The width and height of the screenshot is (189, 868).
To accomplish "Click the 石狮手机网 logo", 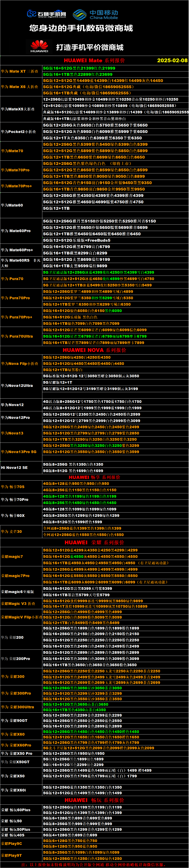I will (46, 14).
